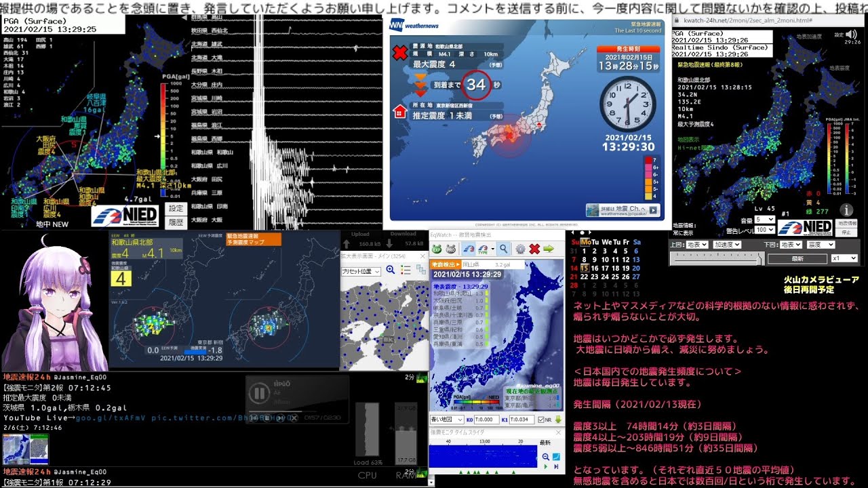The image size is (868, 488).
Task: Mute the stream with the speaker icon
Action: click(850, 35)
